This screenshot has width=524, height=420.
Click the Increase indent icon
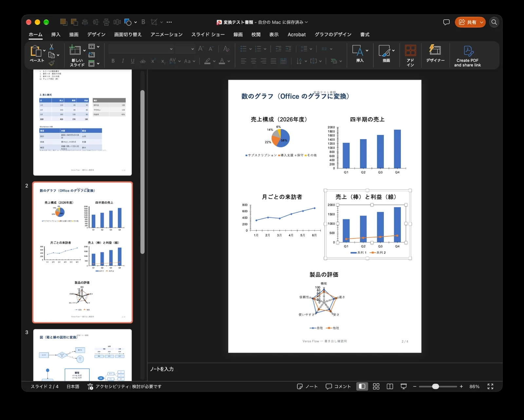(x=288, y=49)
